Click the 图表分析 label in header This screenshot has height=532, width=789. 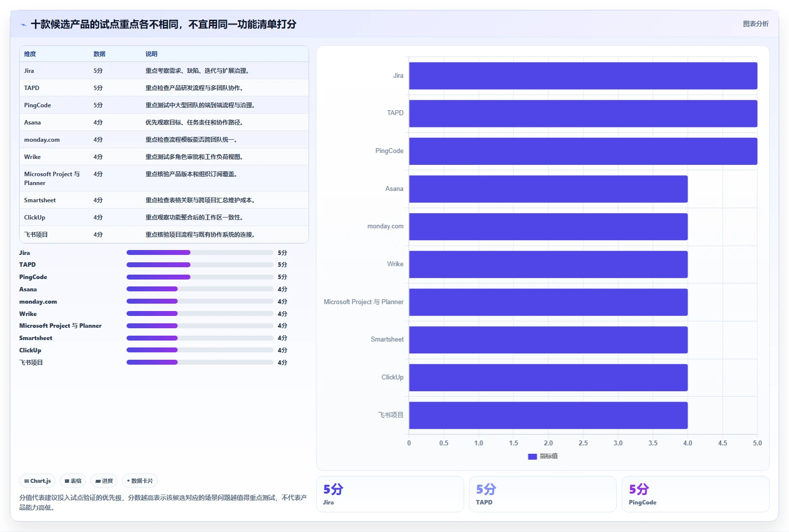coord(756,24)
